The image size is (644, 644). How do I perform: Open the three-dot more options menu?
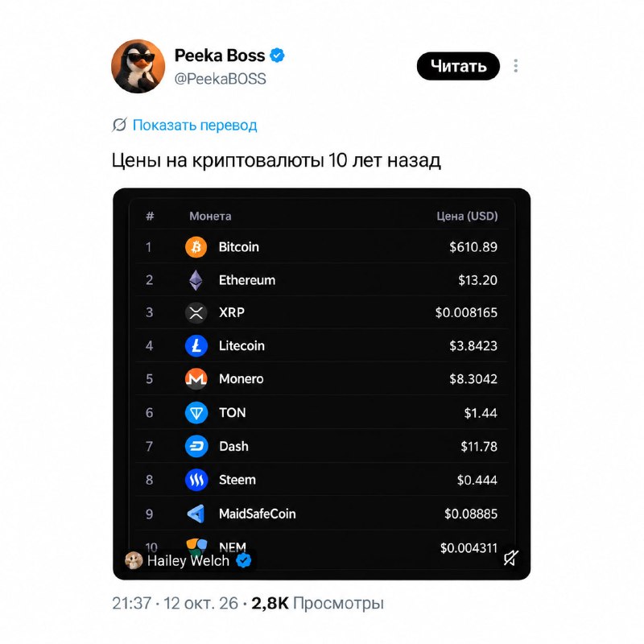515,66
